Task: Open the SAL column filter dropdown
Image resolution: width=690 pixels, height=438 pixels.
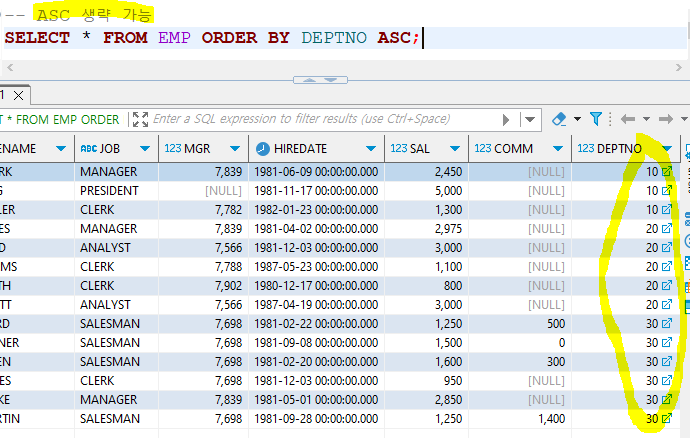Action: (x=455, y=149)
